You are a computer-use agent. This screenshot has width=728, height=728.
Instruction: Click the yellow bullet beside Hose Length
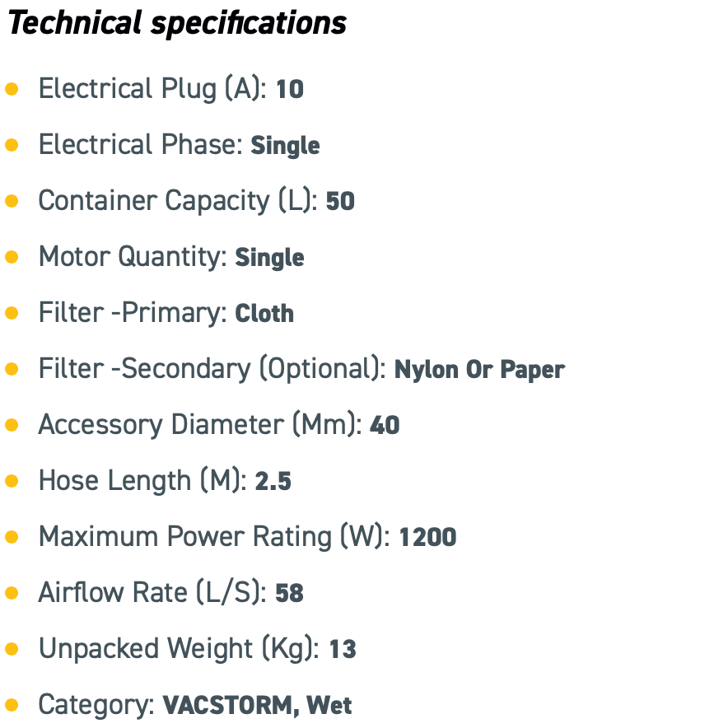point(12,481)
